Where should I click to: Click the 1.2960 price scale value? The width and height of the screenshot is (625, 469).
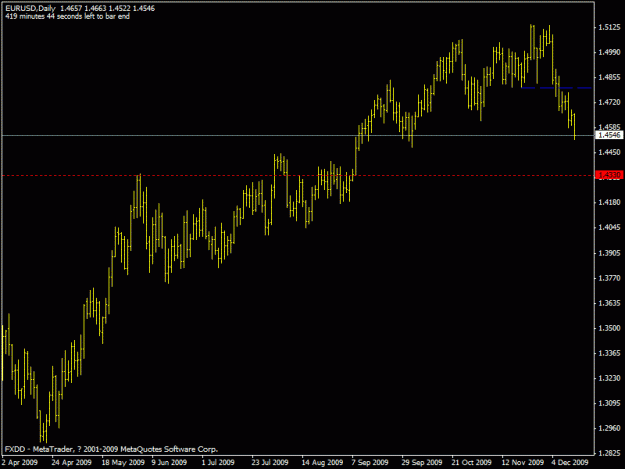click(610, 428)
